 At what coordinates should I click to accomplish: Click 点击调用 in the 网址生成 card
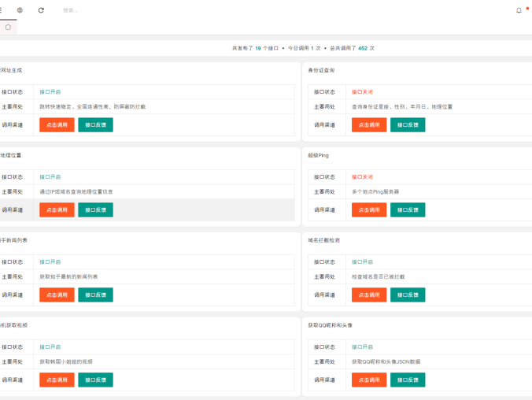coord(57,124)
